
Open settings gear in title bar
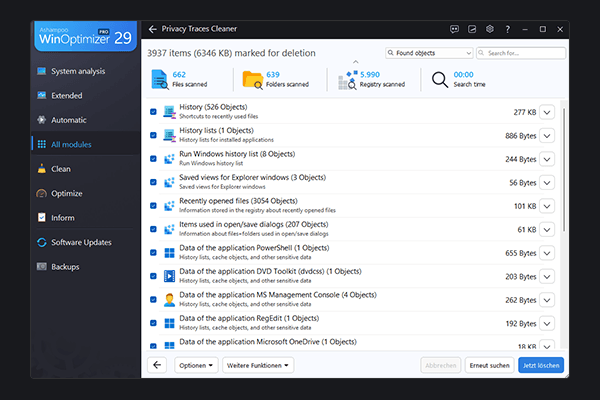point(490,29)
